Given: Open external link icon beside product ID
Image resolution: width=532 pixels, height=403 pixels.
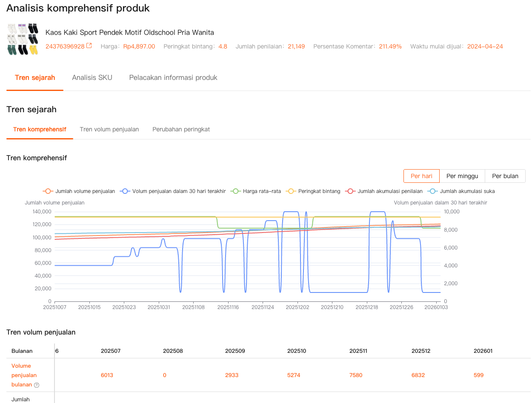Looking at the screenshot, I should 89,46.
